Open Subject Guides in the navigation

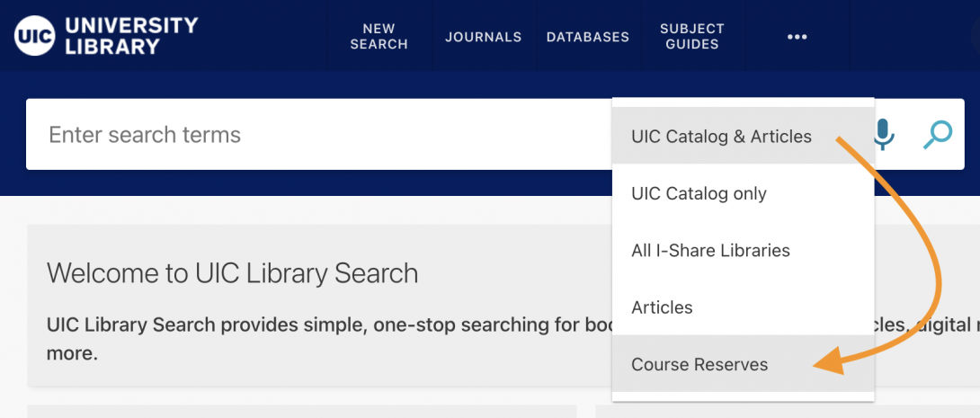click(692, 37)
